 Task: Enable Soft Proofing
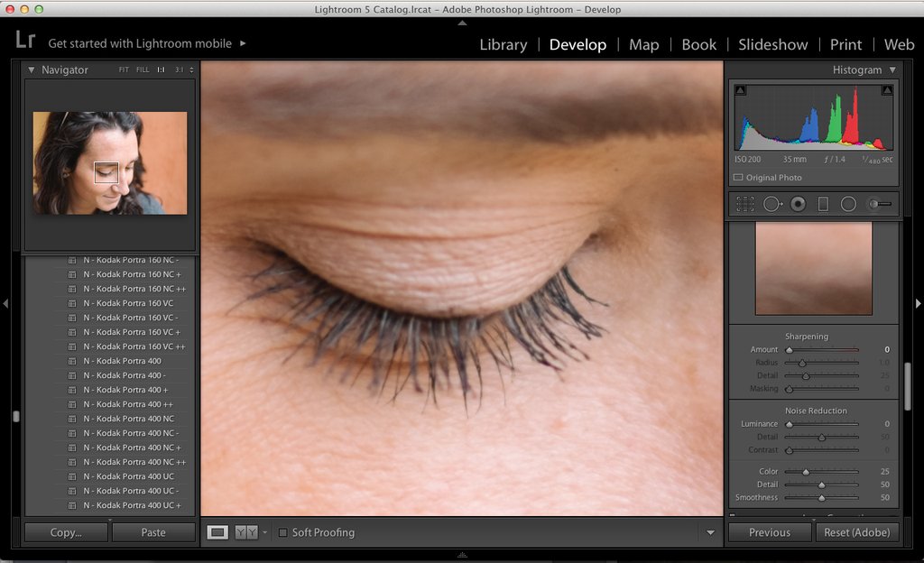pyautogui.click(x=282, y=532)
